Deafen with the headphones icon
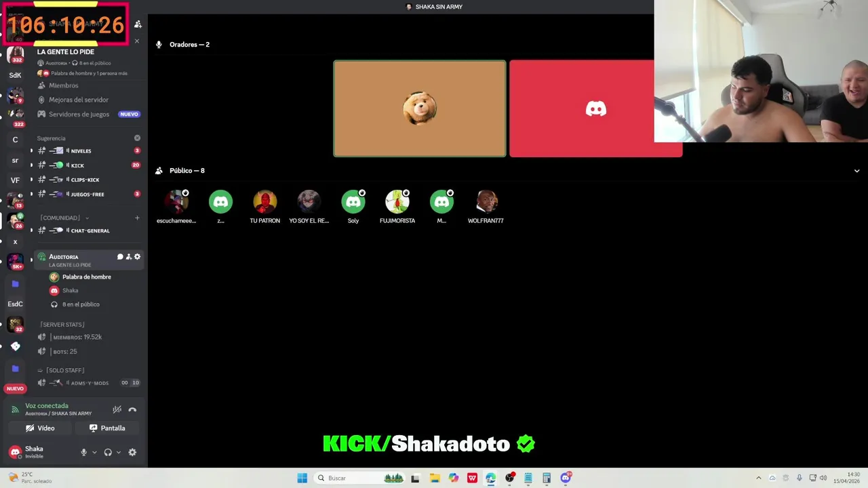Viewport: 868px width, 488px height. pos(108,452)
